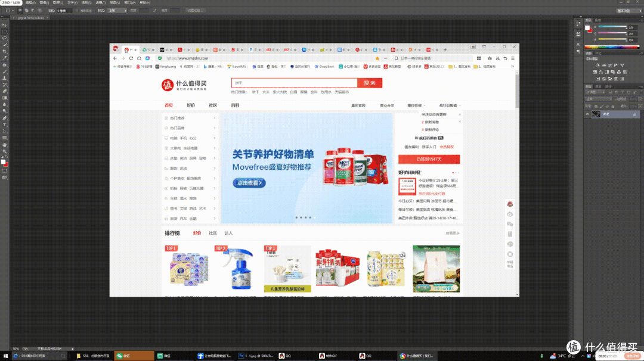The height and width of the screenshot is (361, 644).
Task: Add an Invert adjustment layer
Action: click(597, 79)
